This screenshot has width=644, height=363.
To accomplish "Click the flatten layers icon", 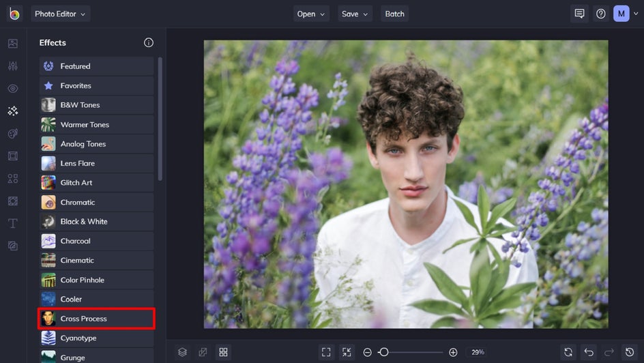I will tap(203, 352).
